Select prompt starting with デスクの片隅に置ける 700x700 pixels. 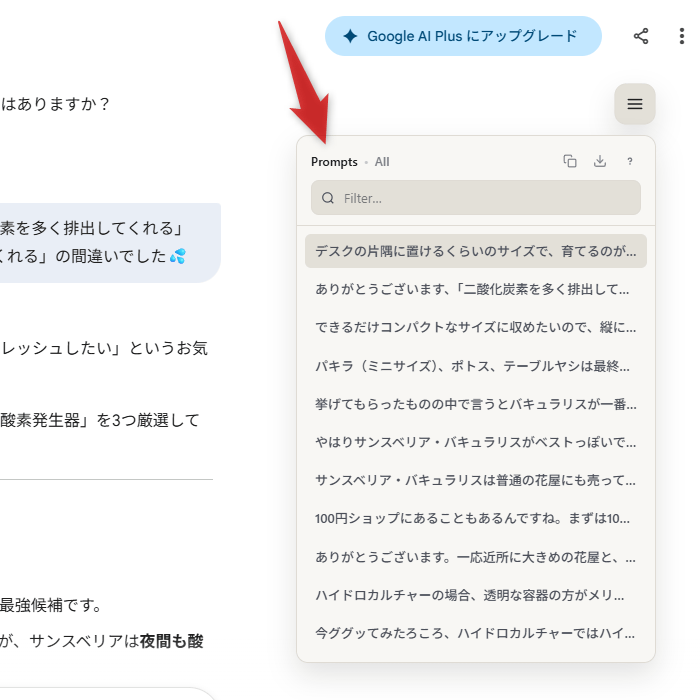coord(476,251)
